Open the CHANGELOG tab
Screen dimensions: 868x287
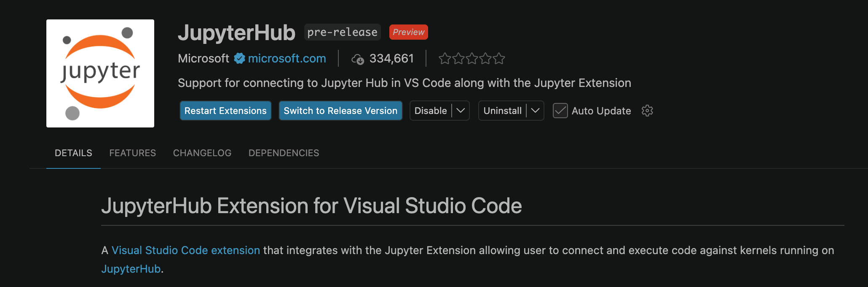tap(202, 153)
